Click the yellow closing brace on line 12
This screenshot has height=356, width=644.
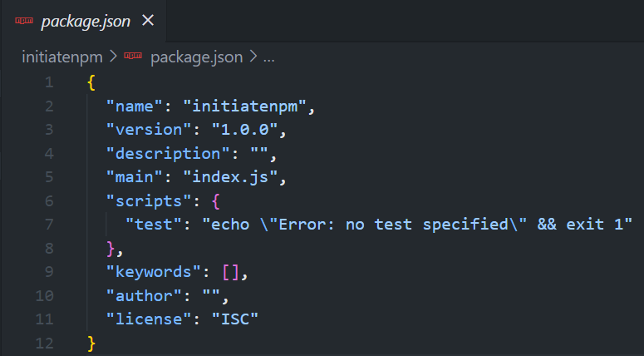(x=91, y=344)
